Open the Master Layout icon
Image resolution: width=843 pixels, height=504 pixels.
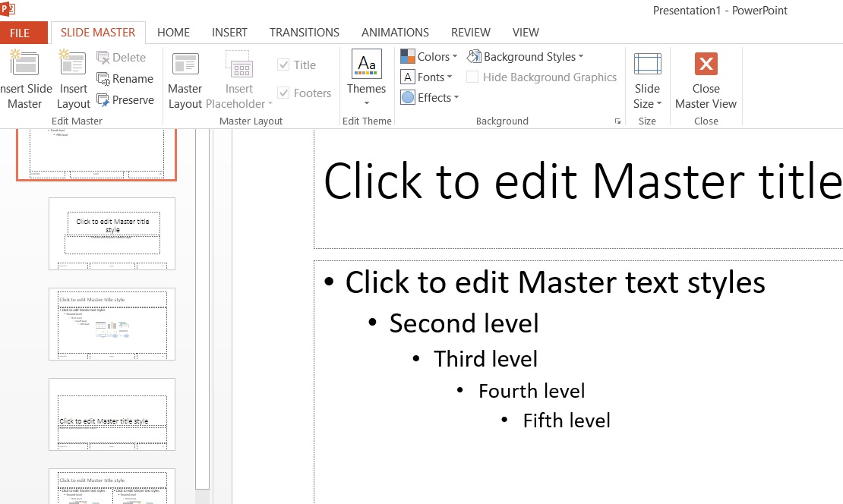(x=185, y=65)
